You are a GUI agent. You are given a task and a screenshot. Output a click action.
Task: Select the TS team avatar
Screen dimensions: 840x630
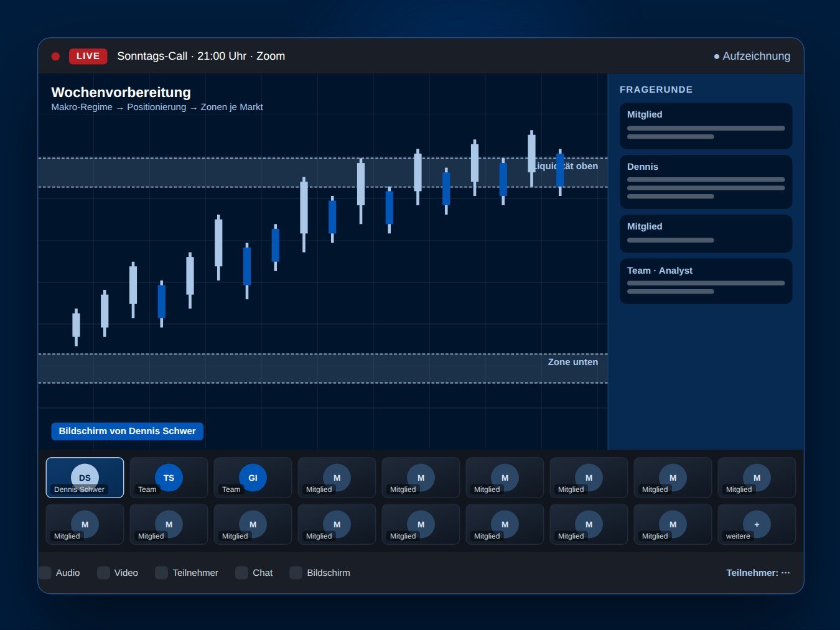coord(169,478)
